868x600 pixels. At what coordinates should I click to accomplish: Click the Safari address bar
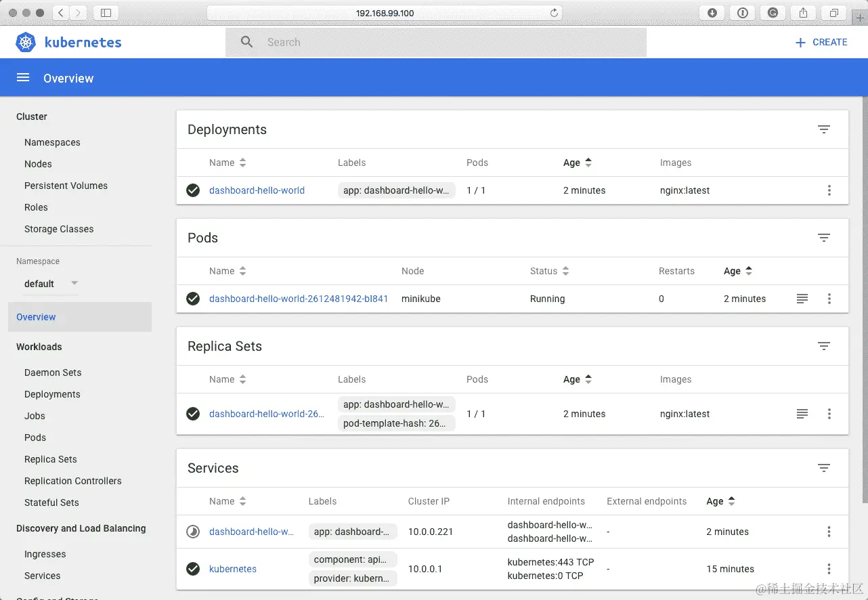[x=385, y=13]
